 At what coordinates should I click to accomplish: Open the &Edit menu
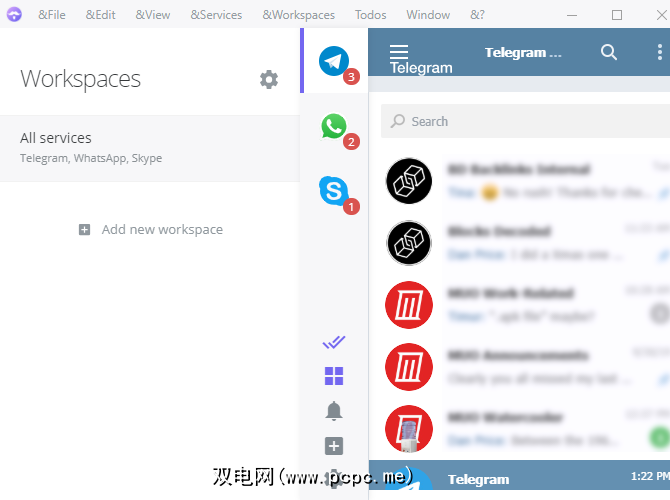tap(100, 15)
